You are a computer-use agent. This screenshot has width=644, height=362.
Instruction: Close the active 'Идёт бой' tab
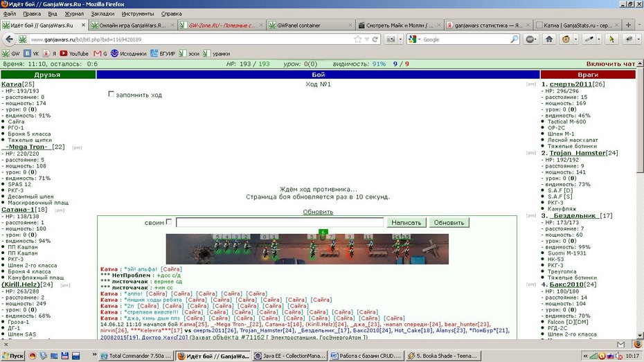click(83, 25)
